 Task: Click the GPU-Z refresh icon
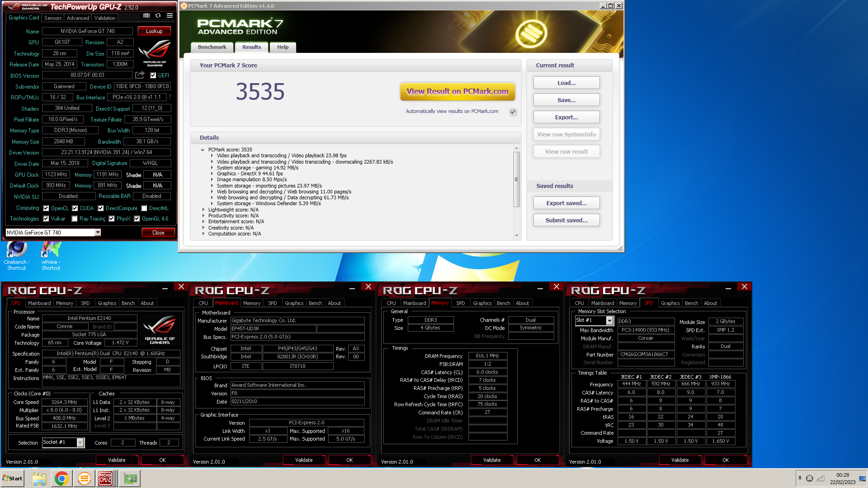point(158,16)
